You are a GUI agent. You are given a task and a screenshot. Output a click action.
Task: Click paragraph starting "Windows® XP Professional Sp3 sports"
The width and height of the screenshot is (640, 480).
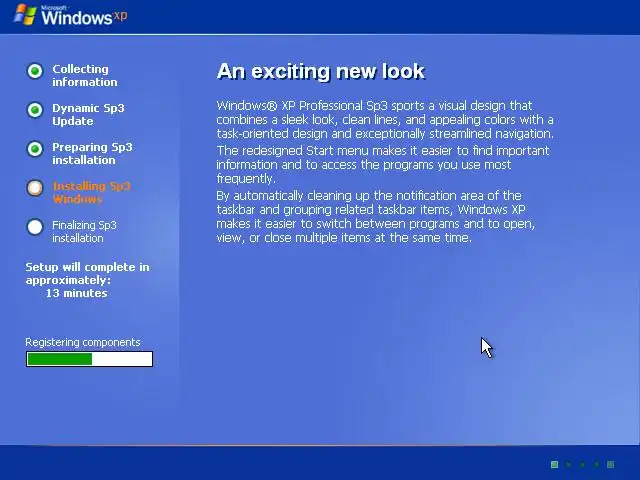tap(385, 120)
